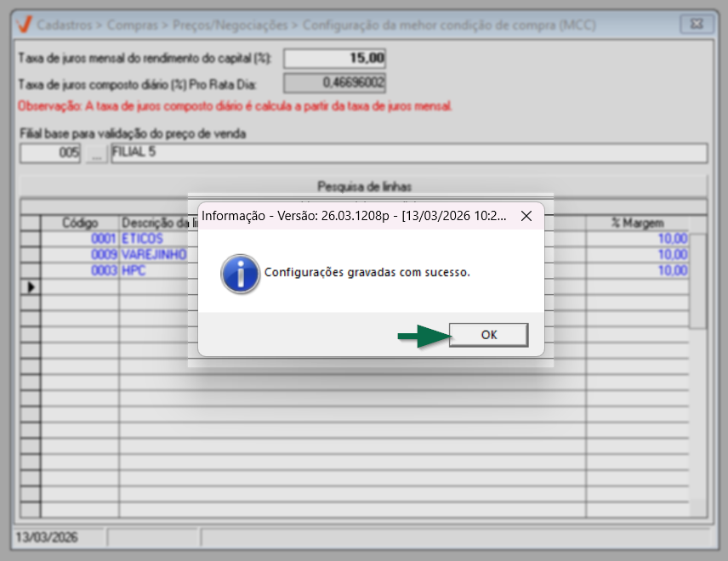The width and height of the screenshot is (728, 561).
Task: Click the daily compound rate field 0,46696002
Action: [334, 83]
